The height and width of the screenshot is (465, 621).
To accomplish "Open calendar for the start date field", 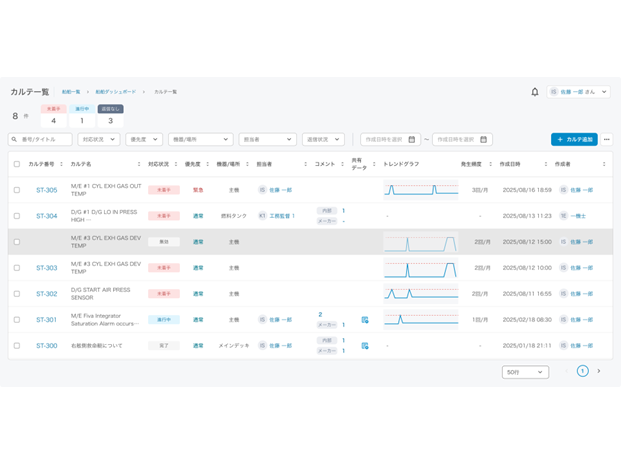I will (411, 140).
